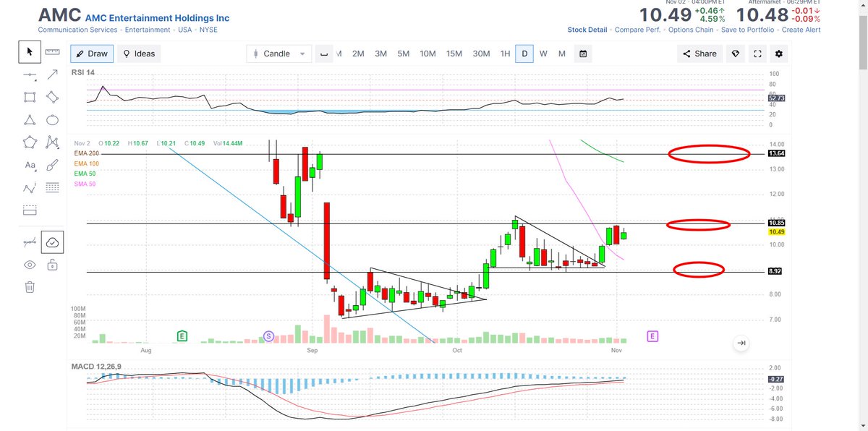Jump to latest bar arrow button
Viewport: 868px width, 431px height.
tap(741, 343)
